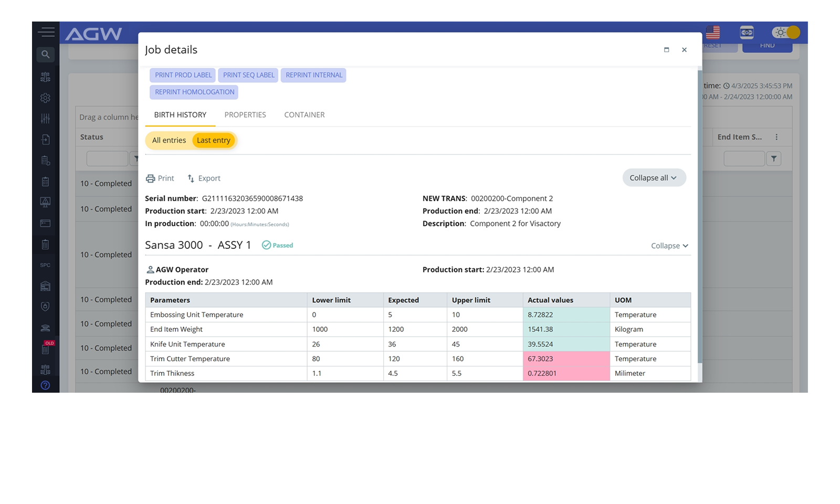The width and height of the screenshot is (840, 504).
Task: Click the Export button in Job details
Action: pos(204,178)
